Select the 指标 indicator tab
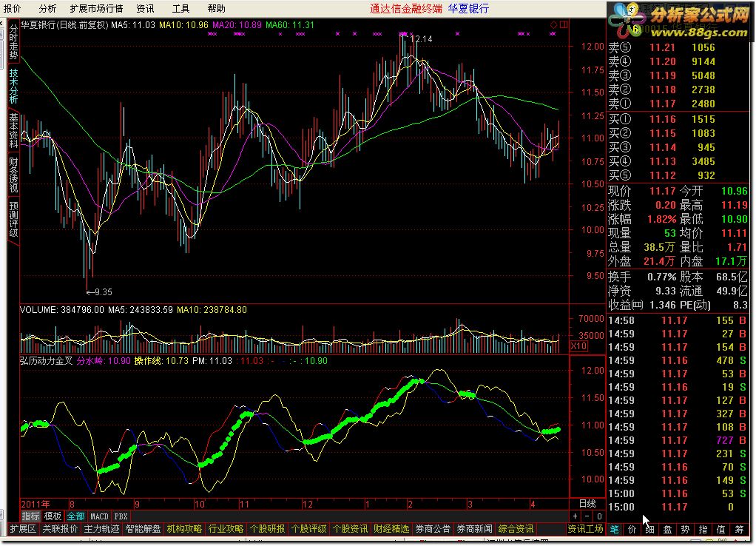 (x=30, y=516)
